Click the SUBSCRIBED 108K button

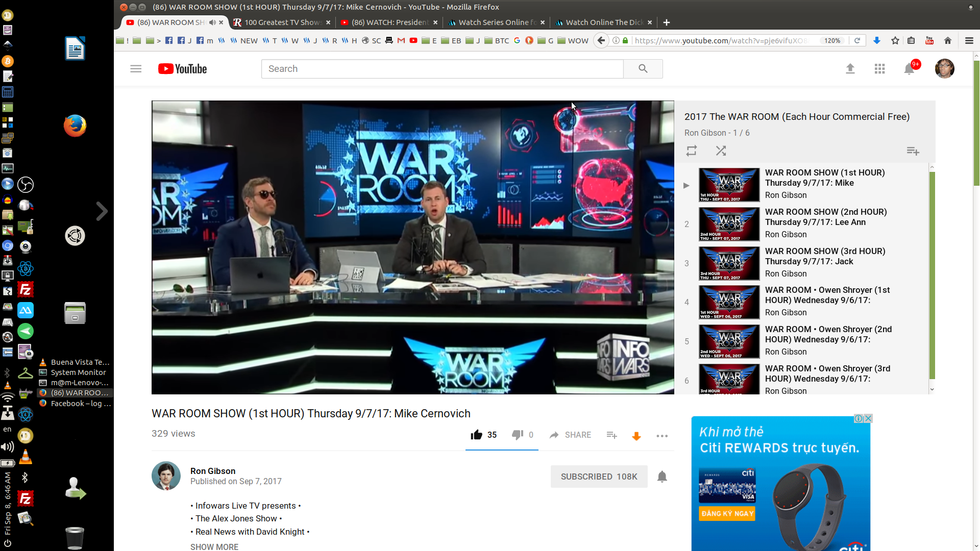599,477
